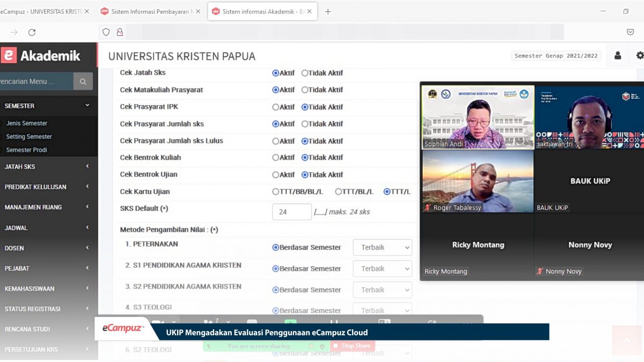Select the Ricky Montang participant tile
This screenshot has height=362, width=644.
point(478,245)
